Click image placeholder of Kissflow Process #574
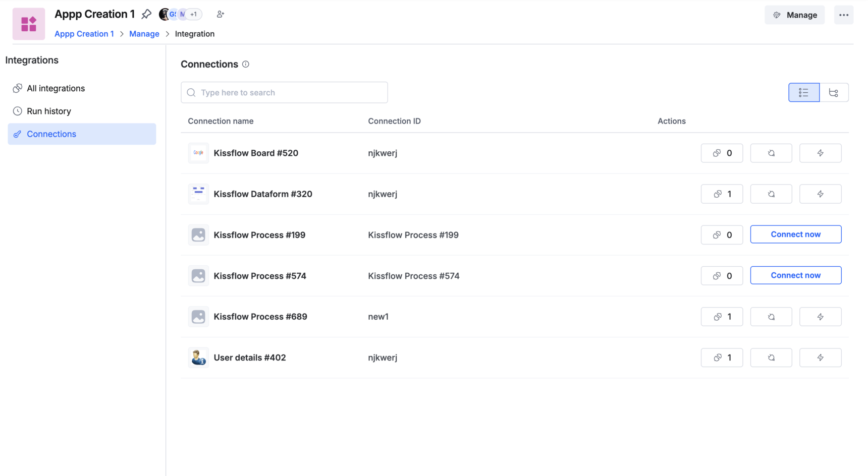Viewport: 868px width, 476px height. pos(198,276)
